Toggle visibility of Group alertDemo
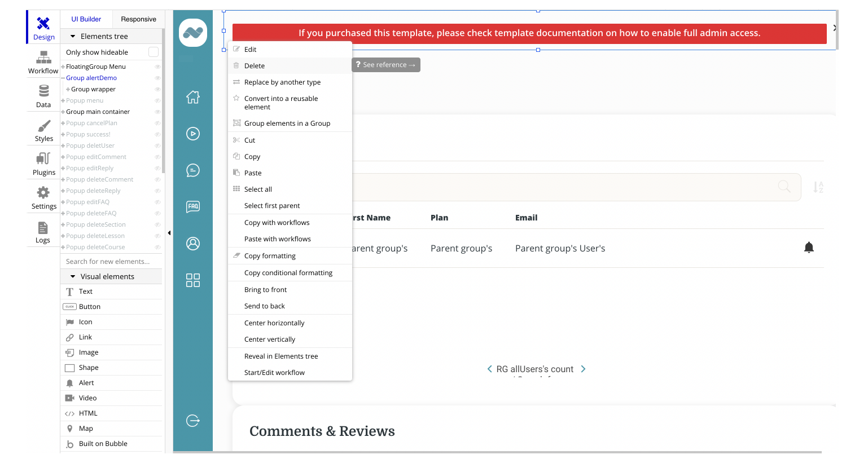 coord(157,78)
